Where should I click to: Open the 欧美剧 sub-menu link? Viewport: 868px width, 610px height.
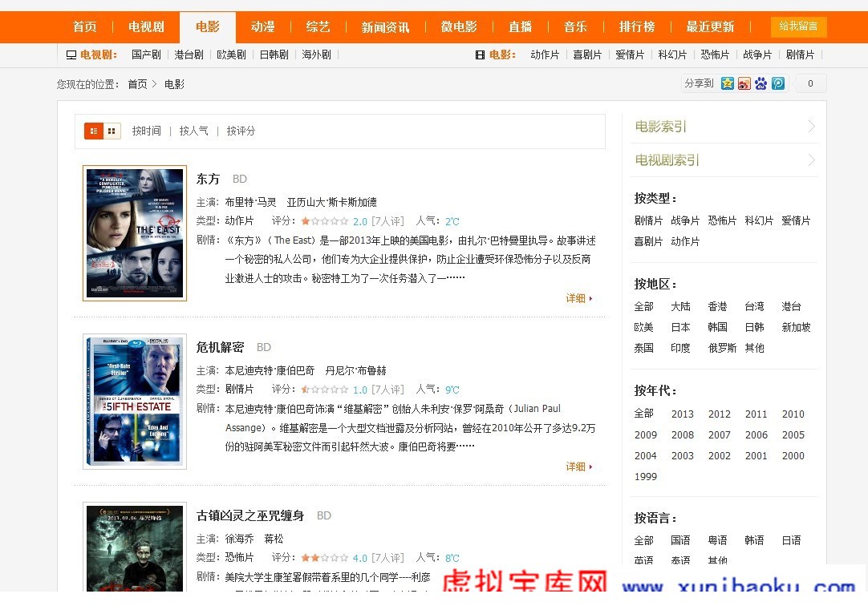[x=231, y=55]
